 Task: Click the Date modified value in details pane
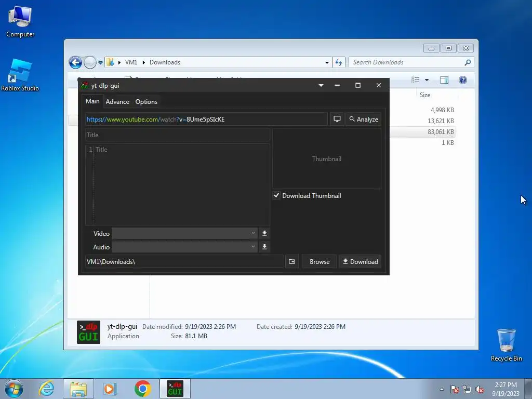point(210,327)
